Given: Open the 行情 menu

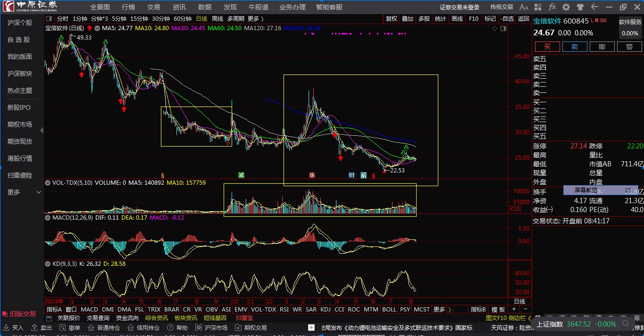Looking at the screenshot, I should (128, 7).
